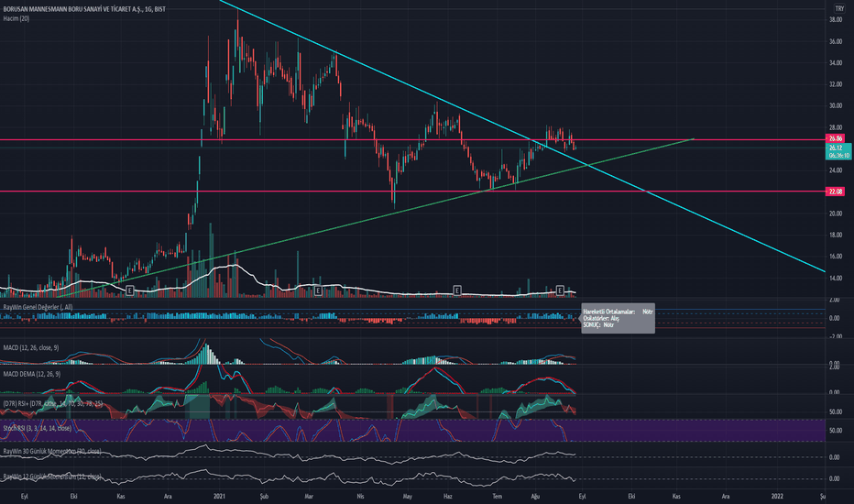
Task: Click the Haz label on time axis
Action: pos(448,497)
